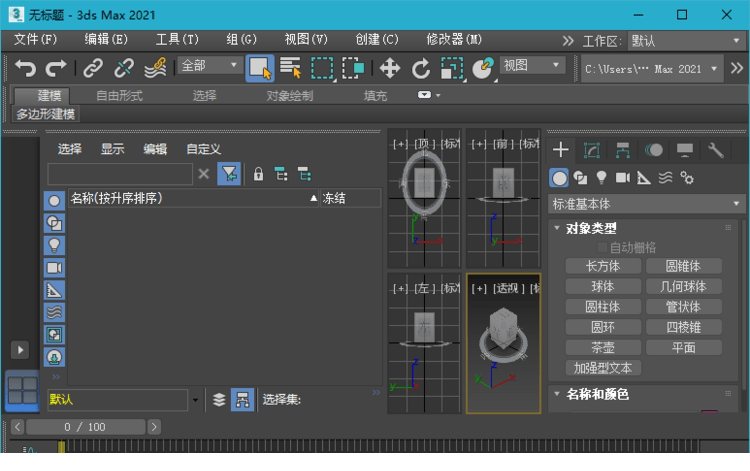Screen dimensions: 750x471
Task: Toggle shapes display in Scene Explorer
Action: [x=54, y=223]
